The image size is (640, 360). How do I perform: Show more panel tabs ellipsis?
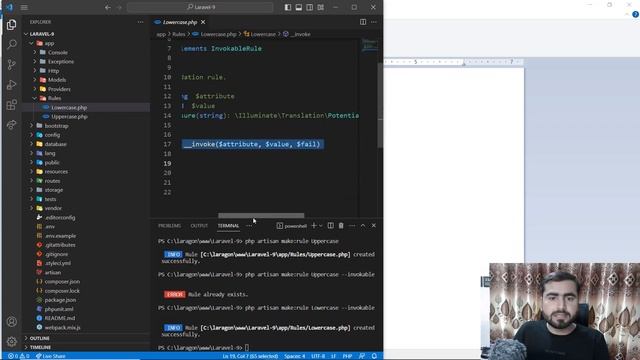click(249, 226)
